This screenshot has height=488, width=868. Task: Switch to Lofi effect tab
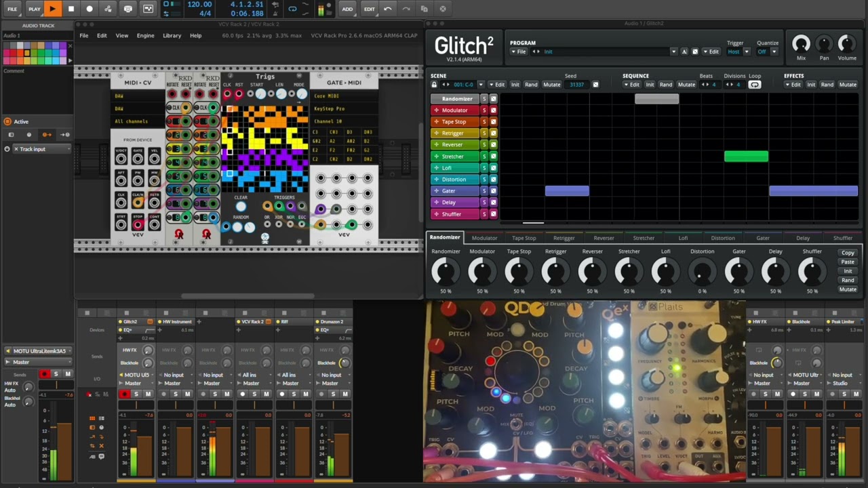[x=683, y=238]
